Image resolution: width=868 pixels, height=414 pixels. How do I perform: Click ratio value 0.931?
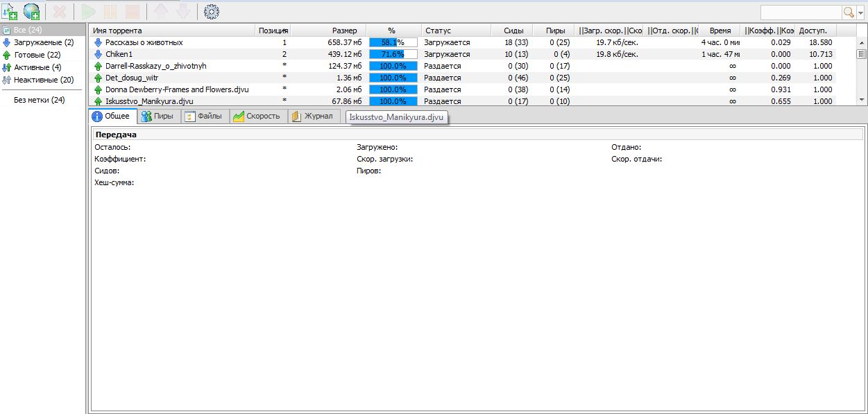(781, 89)
